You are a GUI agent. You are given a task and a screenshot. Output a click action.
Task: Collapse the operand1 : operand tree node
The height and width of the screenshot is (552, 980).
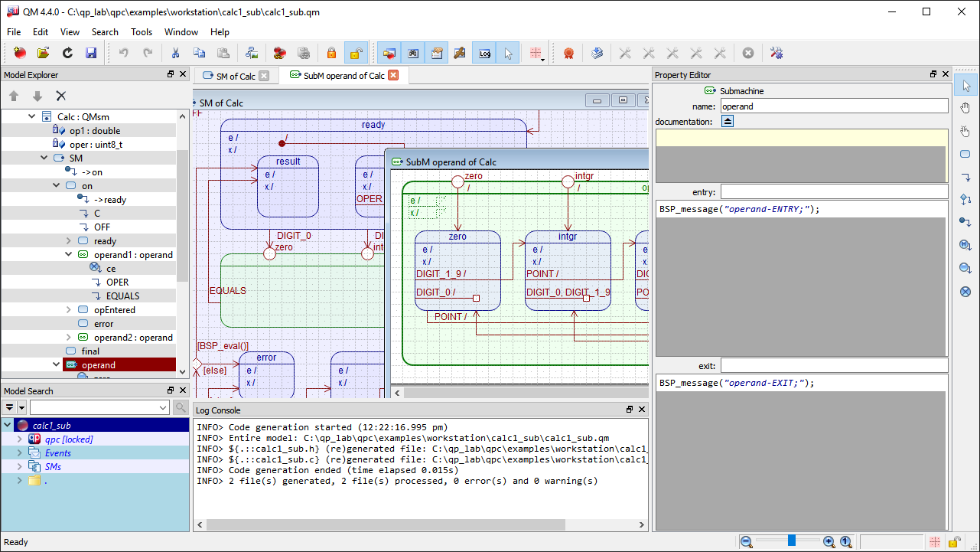pyautogui.click(x=68, y=255)
